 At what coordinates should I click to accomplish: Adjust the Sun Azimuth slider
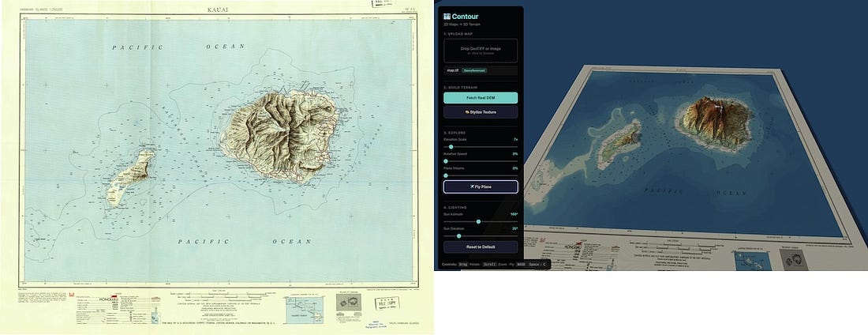[x=481, y=222]
